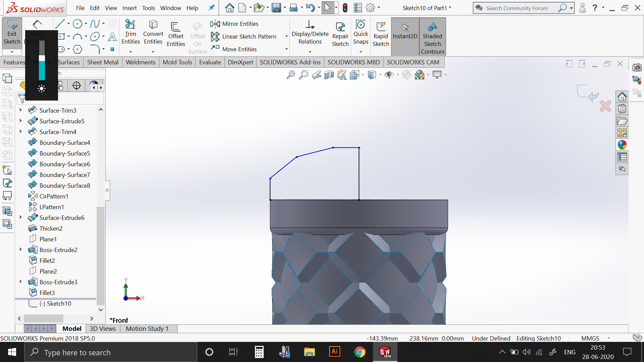Switch to the Evaluate tab

(210, 62)
